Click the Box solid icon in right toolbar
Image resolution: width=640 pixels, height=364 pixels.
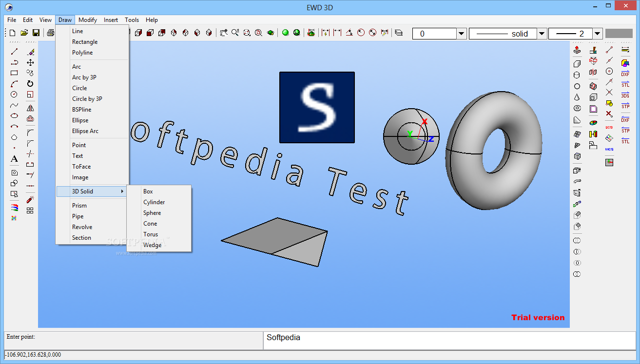pos(577,63)
